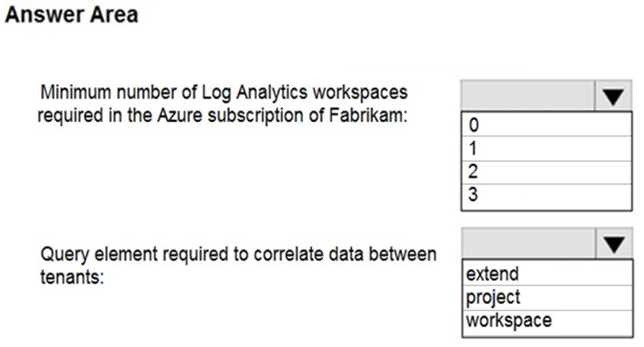Viewport: 644px width, 347px height.
Task: Open the Log Analytics workspaces dropdown arrow
Action: point(613,96)
